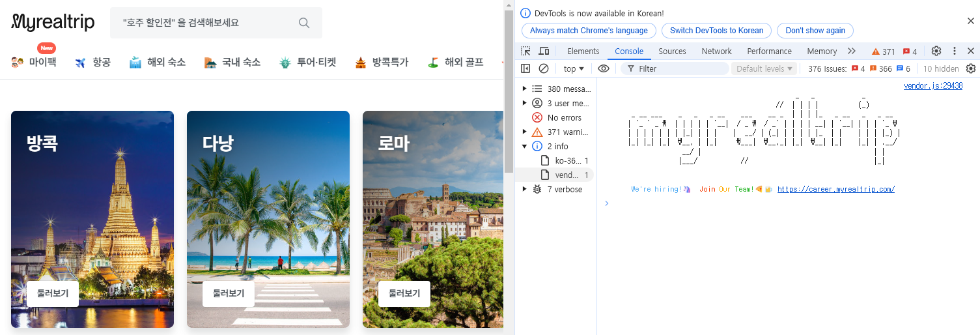980x335 pixels.
Task: Click the console Filter input
Action: (675, 68)
